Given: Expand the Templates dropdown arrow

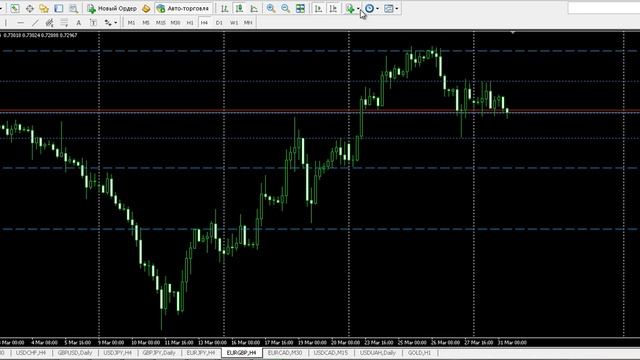Looking at the screenshot, I should [397, 9].
